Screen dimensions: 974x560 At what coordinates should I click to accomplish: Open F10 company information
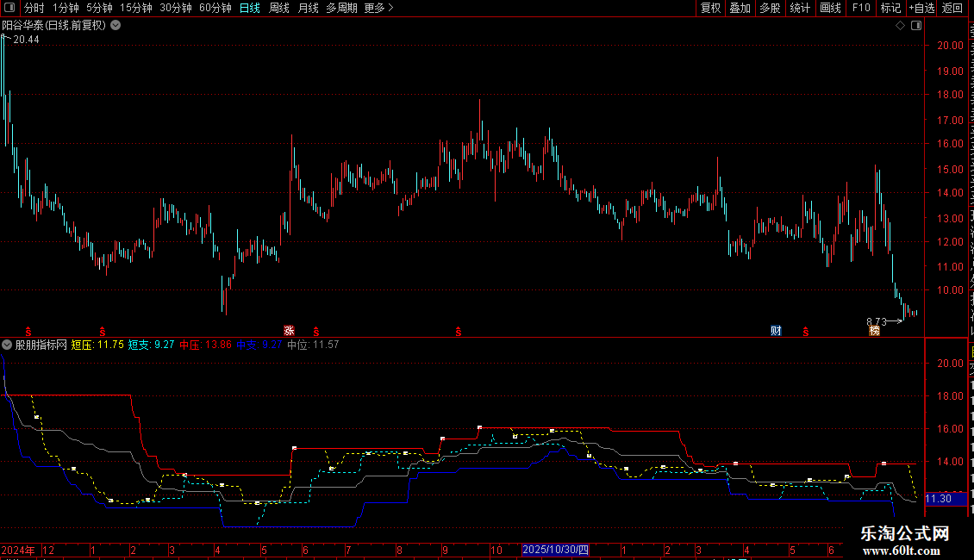tap(861, 8)
